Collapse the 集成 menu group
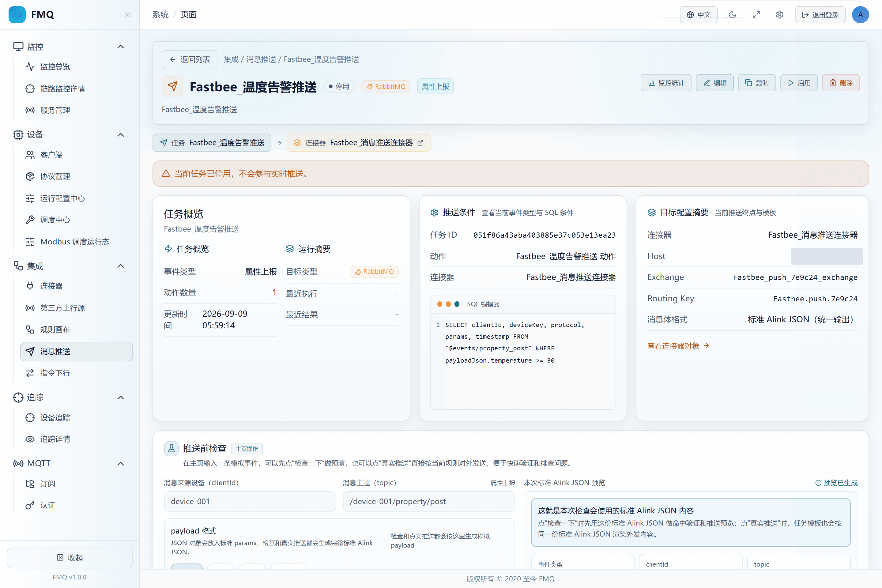The height and width of the screenshot is (588, 882). point(120,266)
